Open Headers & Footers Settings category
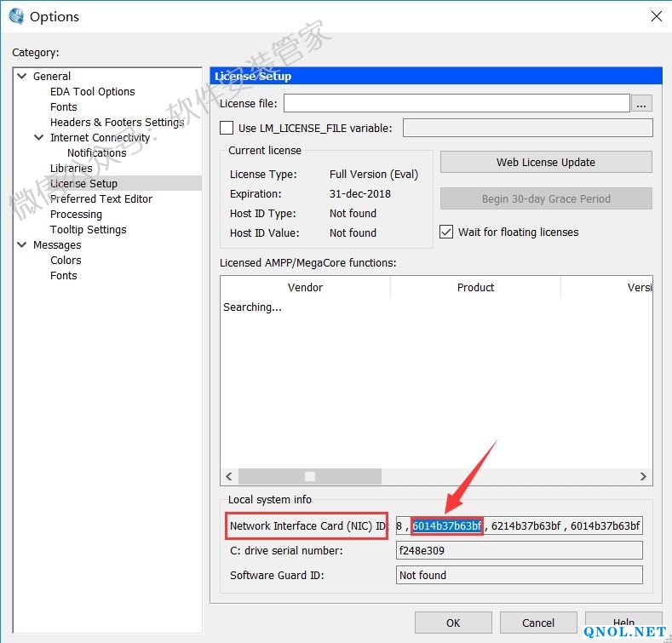Image resolution: width=672 pixels, height=643 pixels. click(x=117, y=123)
